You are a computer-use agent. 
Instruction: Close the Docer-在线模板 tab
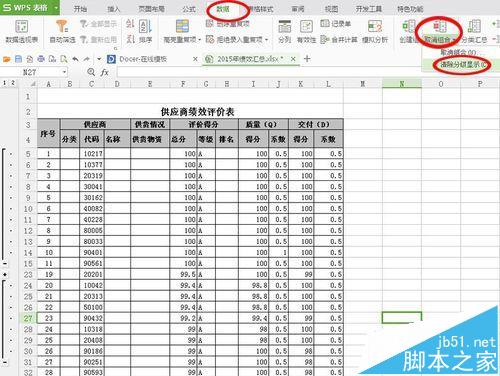coord(195,59)
